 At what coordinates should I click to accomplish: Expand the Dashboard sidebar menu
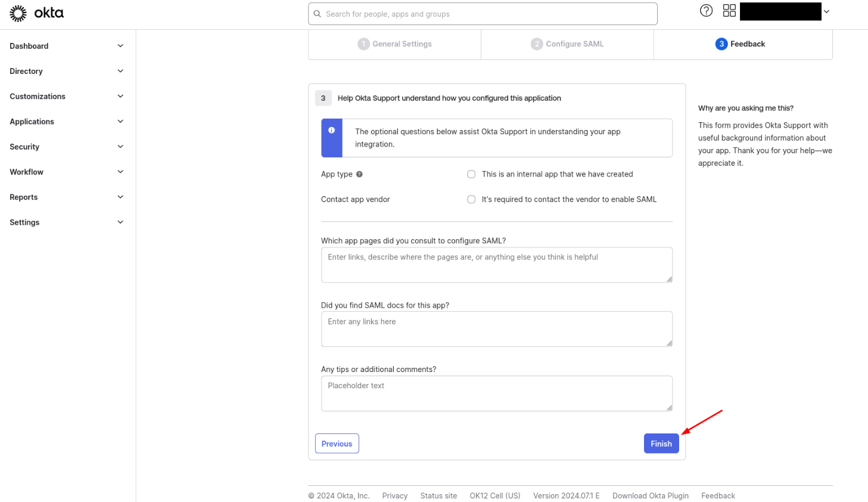pos(120,46)
